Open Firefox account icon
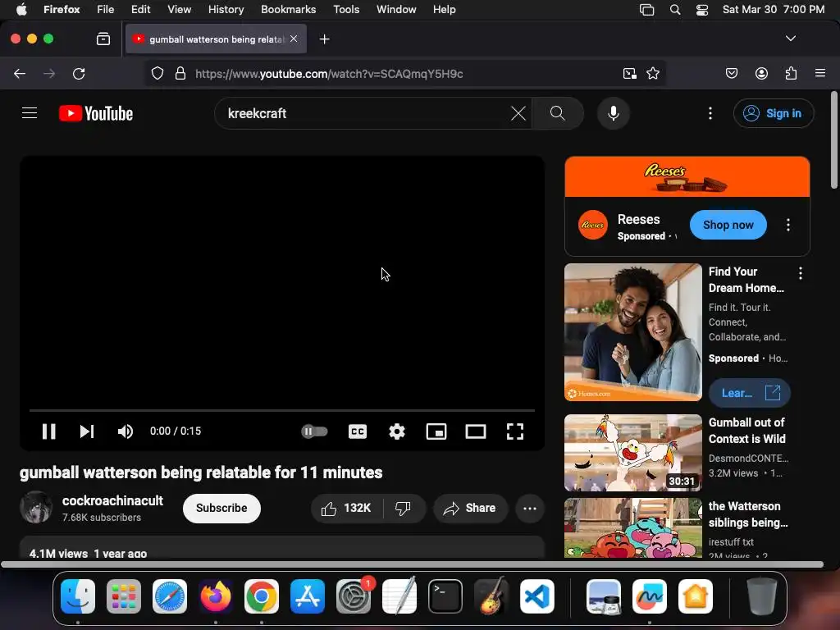 tap(761, 73)
